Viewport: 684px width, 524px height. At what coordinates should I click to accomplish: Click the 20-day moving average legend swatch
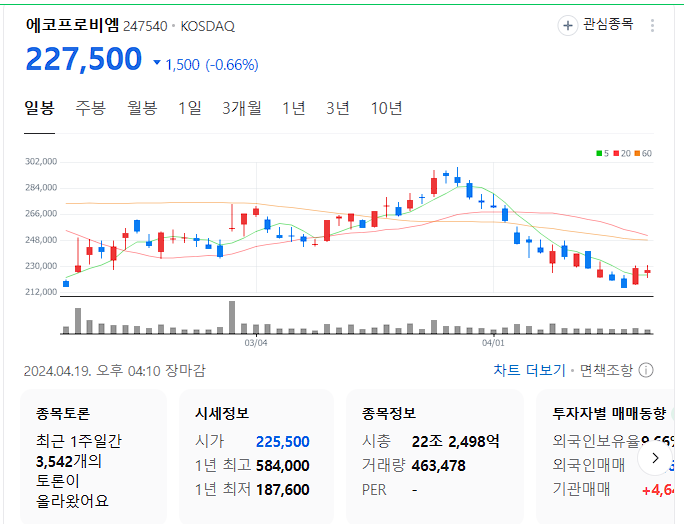point(616,153)
